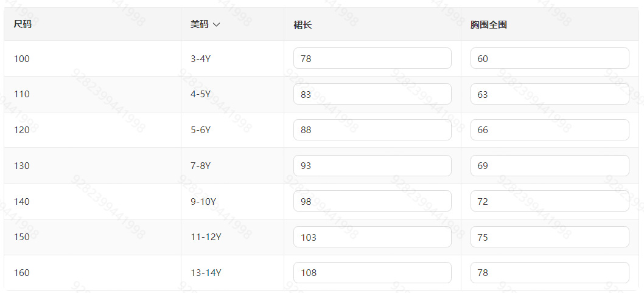Image resolution: width=644 pixels, height=293 pixels.
Task: Edit the 胸围全围 value 63 field
Action: [549, 94]
